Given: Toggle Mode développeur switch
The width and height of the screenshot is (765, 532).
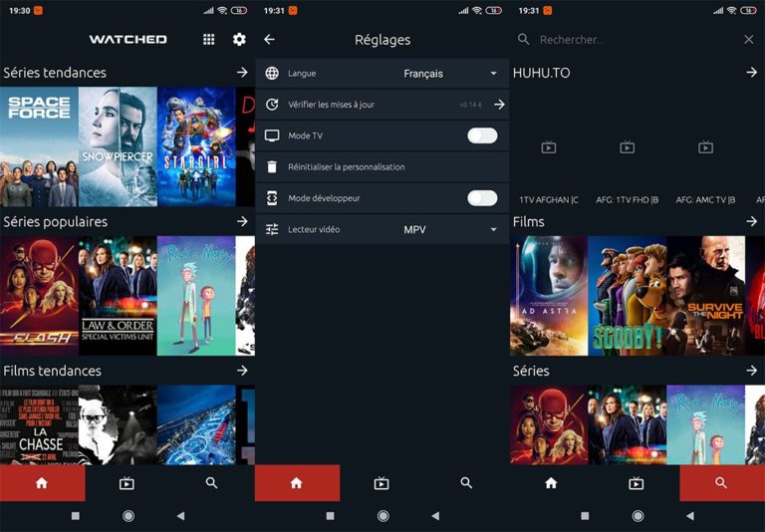Looking at the screenshot, I should (482, 198).
